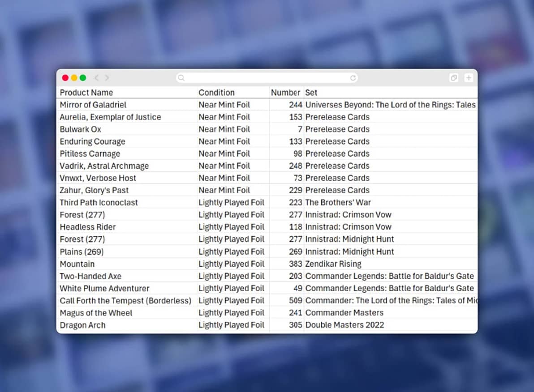
Task: Click the green fullscreen window button
Action: [x=83, y=78]
